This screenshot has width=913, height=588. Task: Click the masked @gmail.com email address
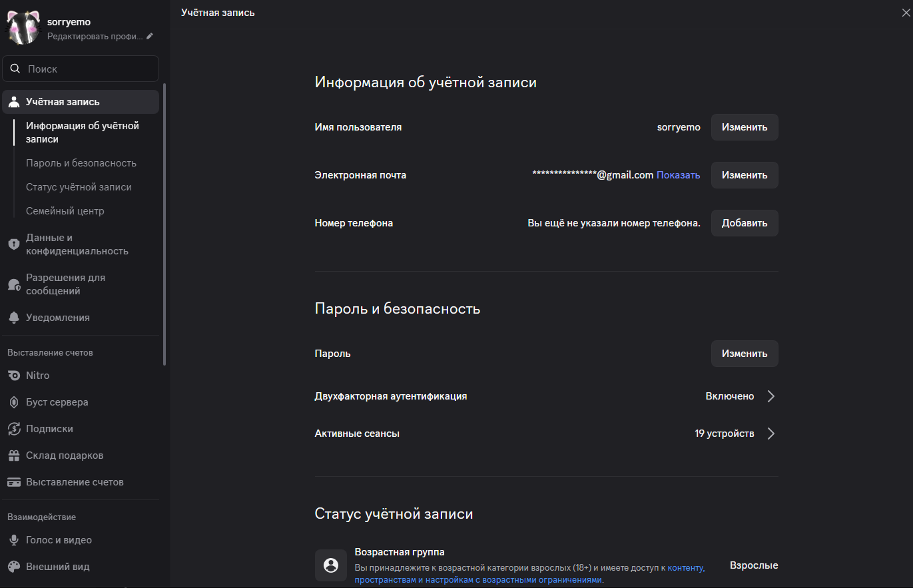click(593, 175)
